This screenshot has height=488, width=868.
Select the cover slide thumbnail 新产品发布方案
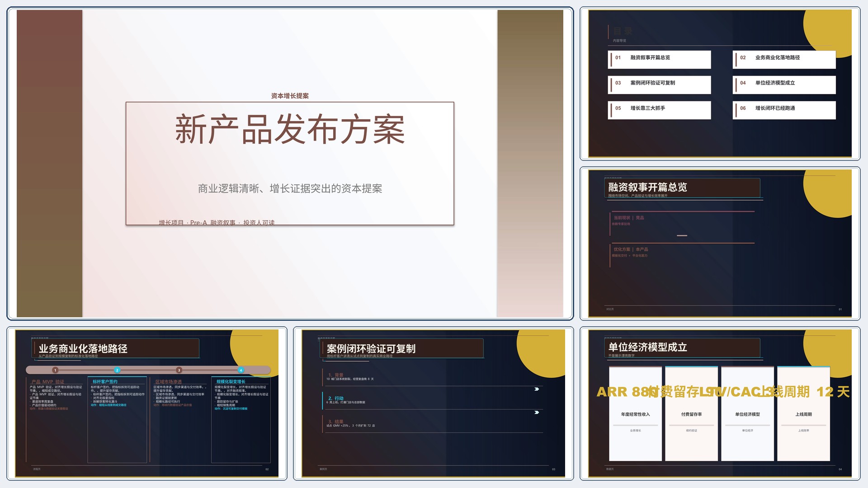tap(290, 163)
